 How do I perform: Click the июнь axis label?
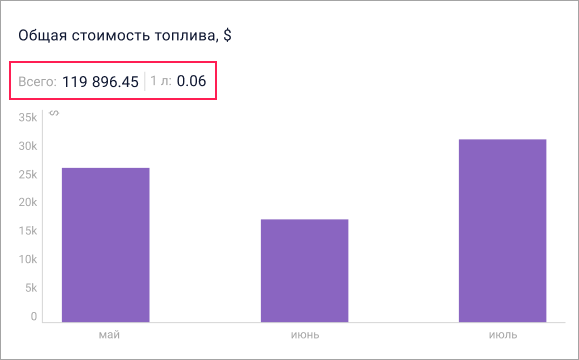point(305,335)
